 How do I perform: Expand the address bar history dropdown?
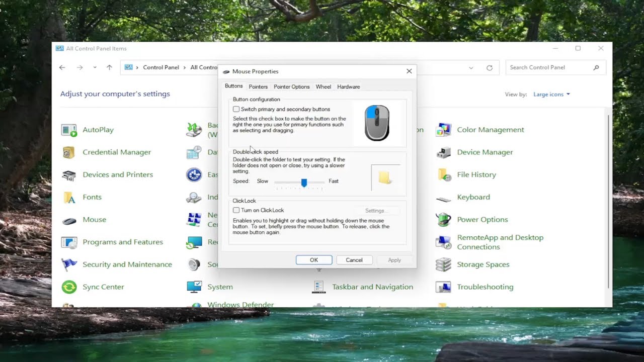[x=471, y=67]
